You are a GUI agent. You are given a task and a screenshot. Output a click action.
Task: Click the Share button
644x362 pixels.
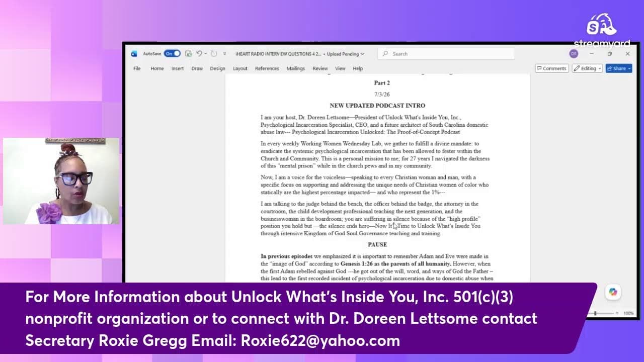(x=618, y=68)
